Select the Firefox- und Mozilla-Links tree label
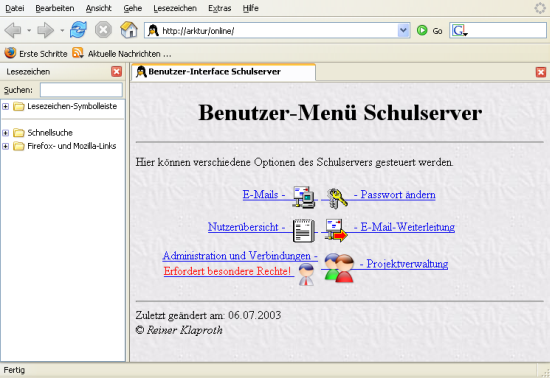This screenshot has height=378, width=550. 72,146
